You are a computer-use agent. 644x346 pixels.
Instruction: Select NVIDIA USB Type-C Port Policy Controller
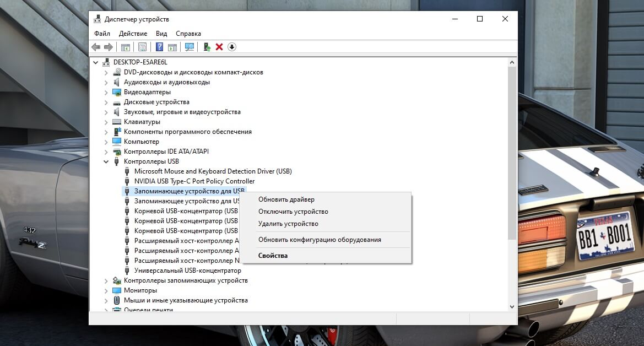point(194,181)
